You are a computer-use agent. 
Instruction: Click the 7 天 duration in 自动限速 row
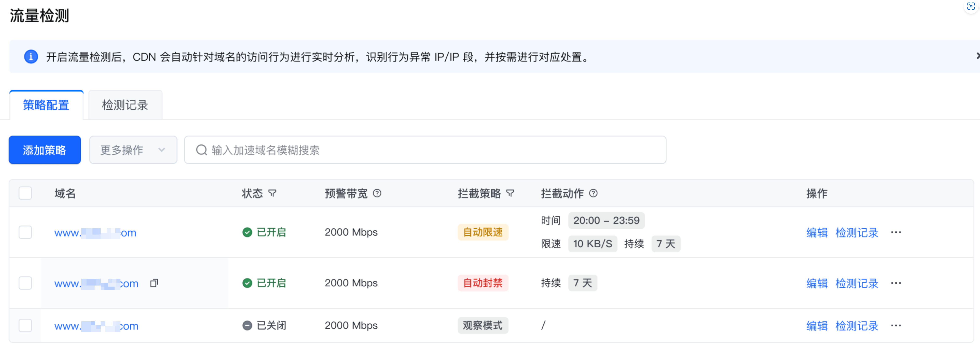point(666,244)
